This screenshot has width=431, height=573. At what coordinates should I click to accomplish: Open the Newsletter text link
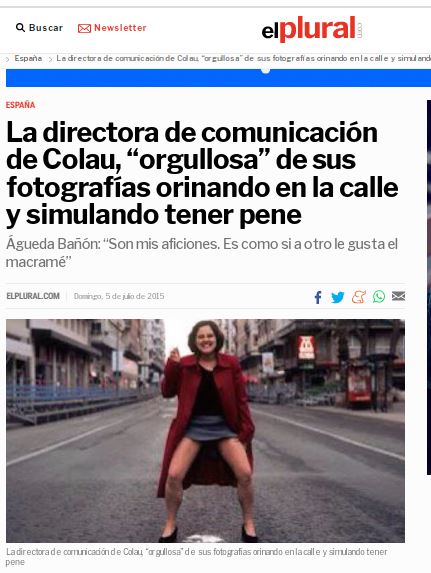120,28
